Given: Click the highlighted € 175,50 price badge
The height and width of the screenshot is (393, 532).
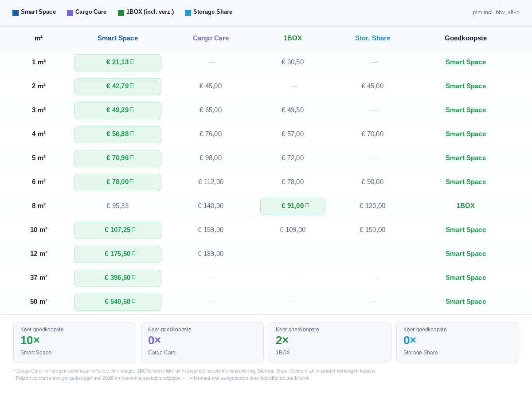Looking at the screenshot, I should (117, 254).
